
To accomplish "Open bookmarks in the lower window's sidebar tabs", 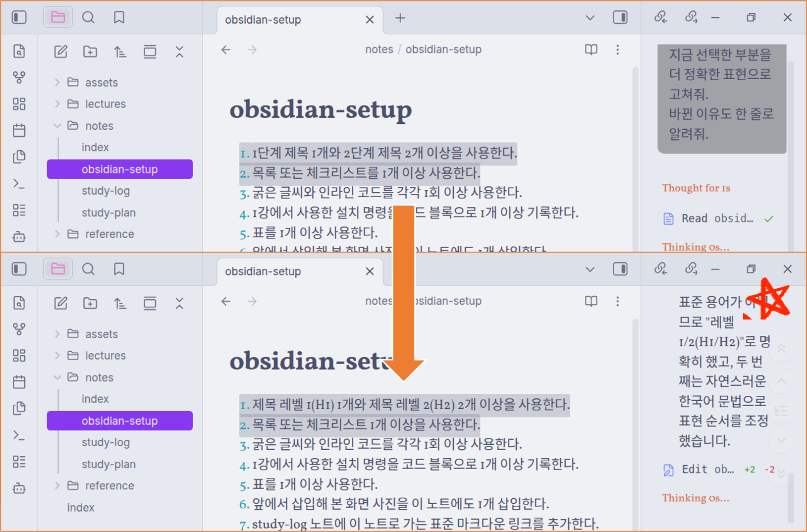I will click(x=119, y=269).
